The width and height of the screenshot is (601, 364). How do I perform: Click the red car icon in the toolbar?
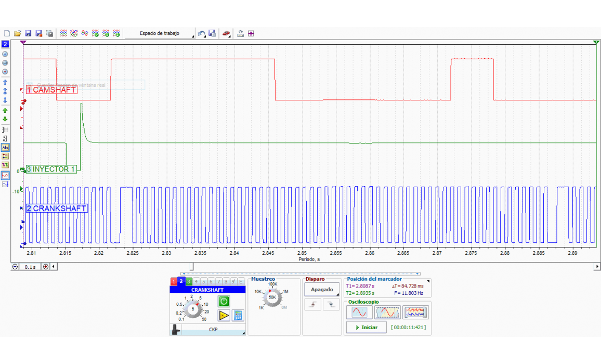226,33
